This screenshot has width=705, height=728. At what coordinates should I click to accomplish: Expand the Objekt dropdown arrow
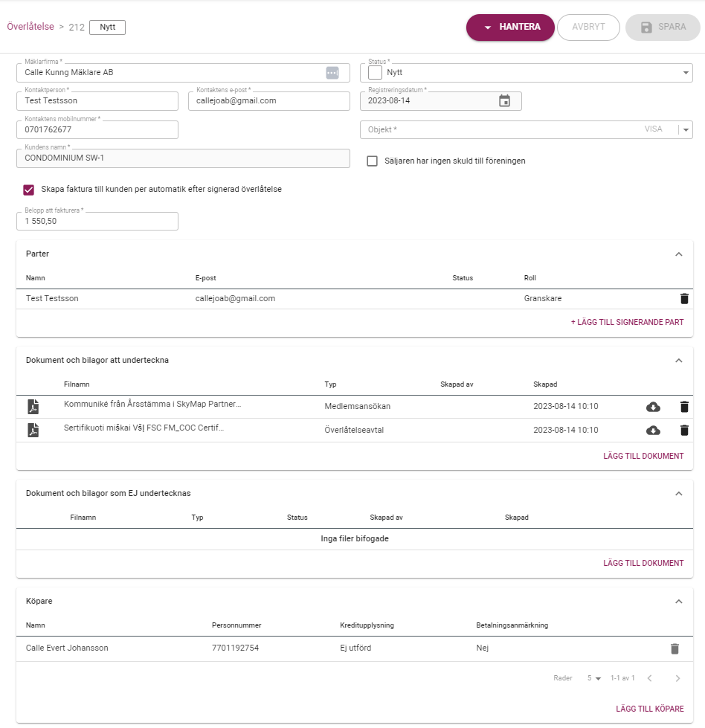[686, 129]
